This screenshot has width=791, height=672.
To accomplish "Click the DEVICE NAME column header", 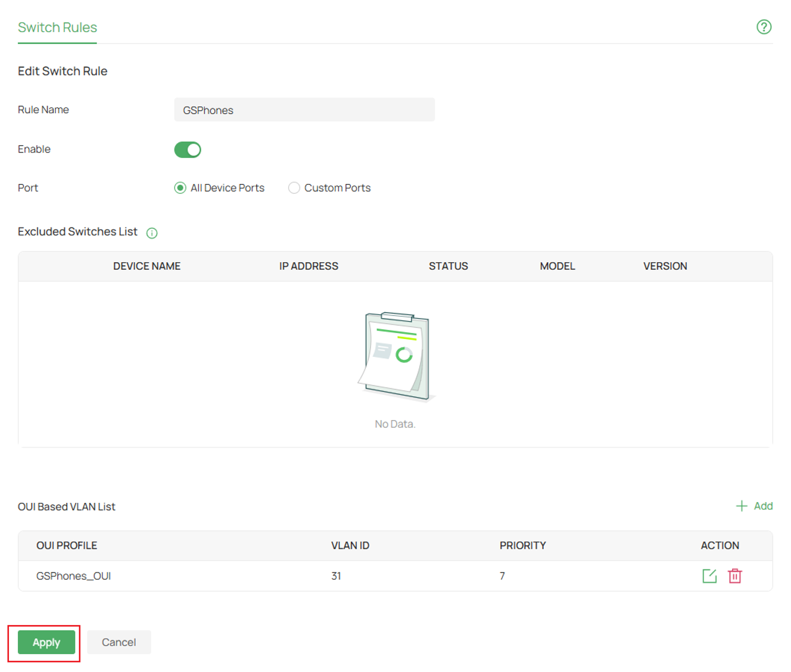I will tap(147, 266).
